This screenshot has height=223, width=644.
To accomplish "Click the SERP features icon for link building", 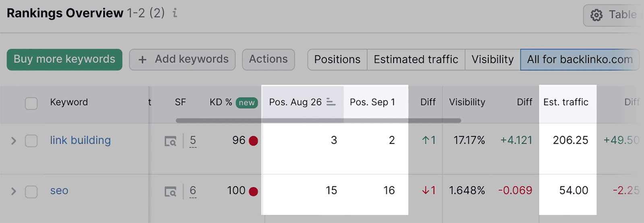I will pyautogui.click(x=170, y=141).
